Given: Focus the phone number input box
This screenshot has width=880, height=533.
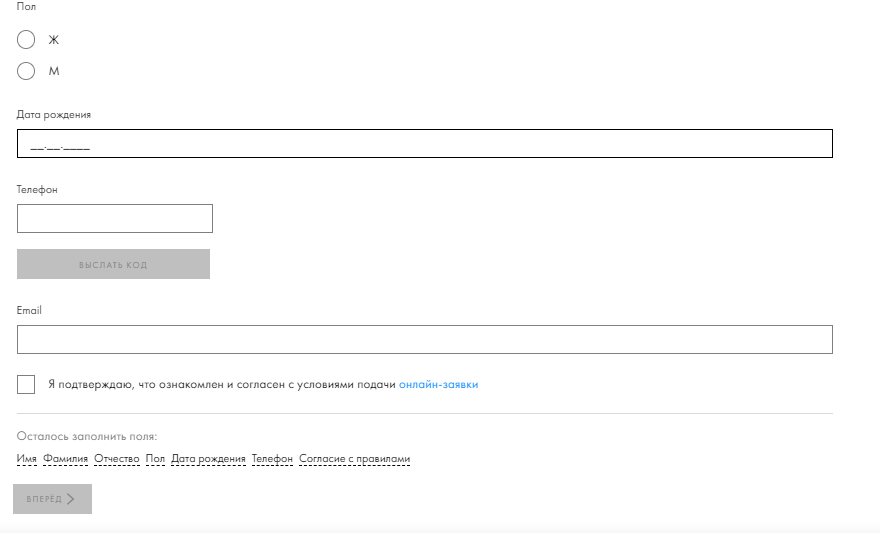Looking at the screenshot, I should coord(115,218).
